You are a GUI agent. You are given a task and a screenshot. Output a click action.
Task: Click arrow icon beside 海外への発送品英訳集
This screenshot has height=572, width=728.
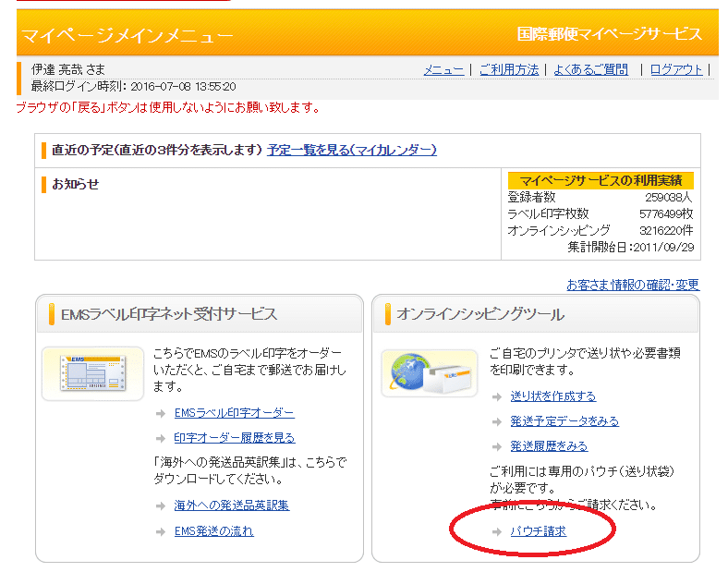161,505
